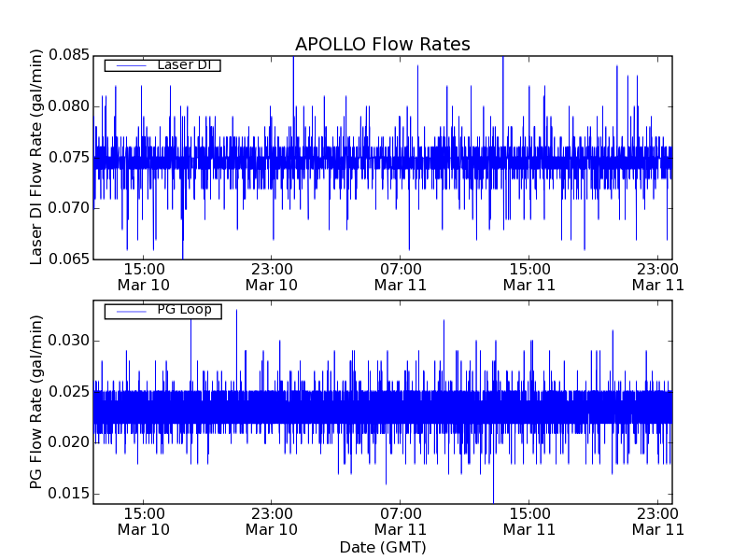Click the APOLLO Flow Rates chart title
This screenshot has height=560, width=747.
pos(382,45)
